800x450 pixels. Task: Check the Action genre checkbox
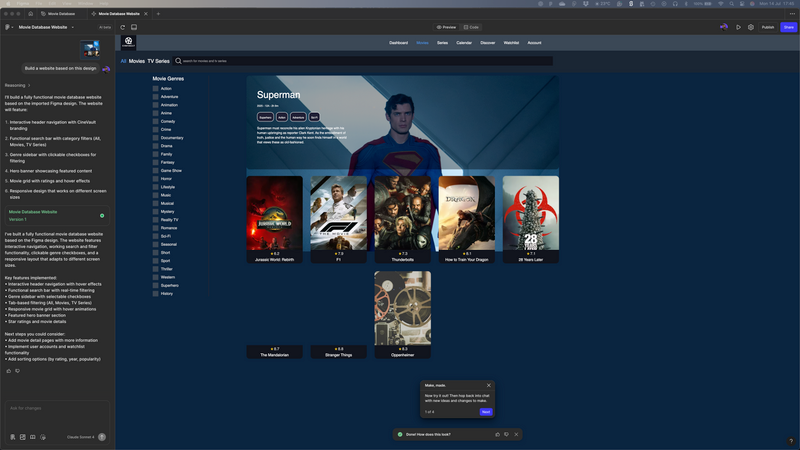pyautogui.click(x=156, y=88)
